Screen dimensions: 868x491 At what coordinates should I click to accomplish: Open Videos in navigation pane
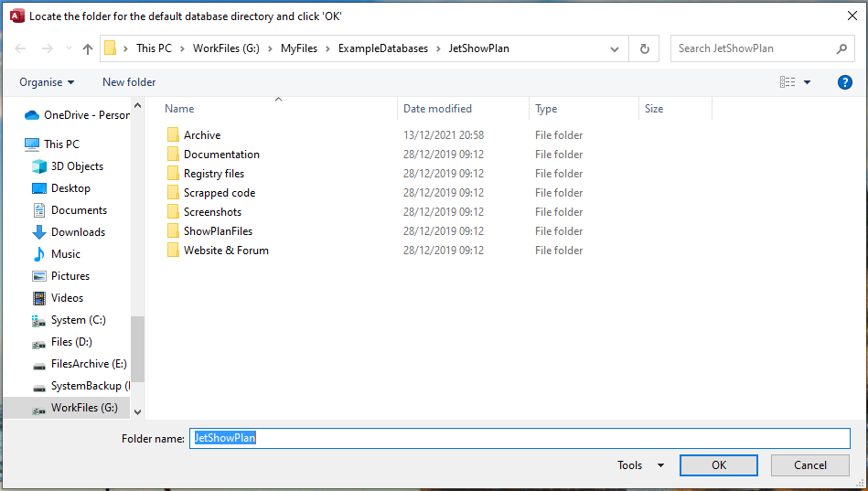pyautogui.click(x=58, y=298)
